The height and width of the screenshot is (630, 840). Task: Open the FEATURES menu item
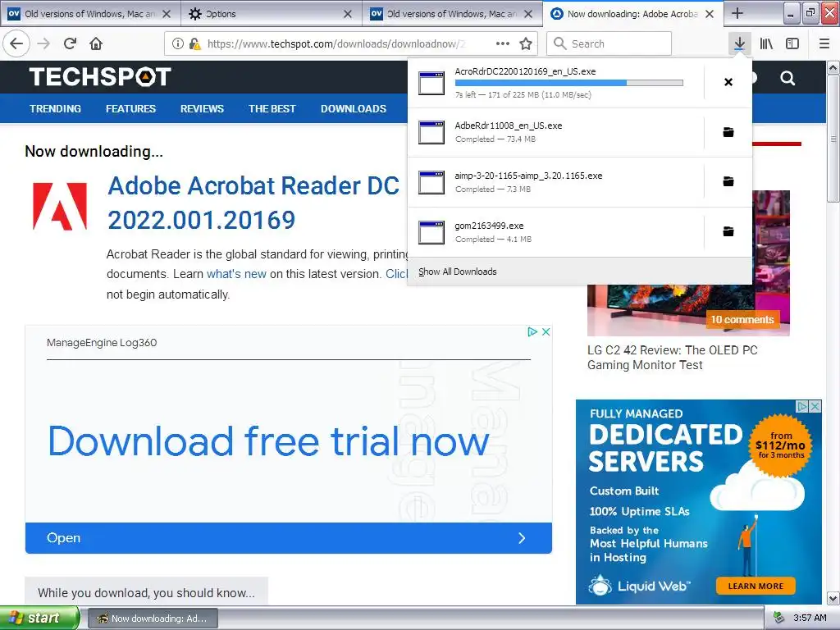click(x=130, y=109)
